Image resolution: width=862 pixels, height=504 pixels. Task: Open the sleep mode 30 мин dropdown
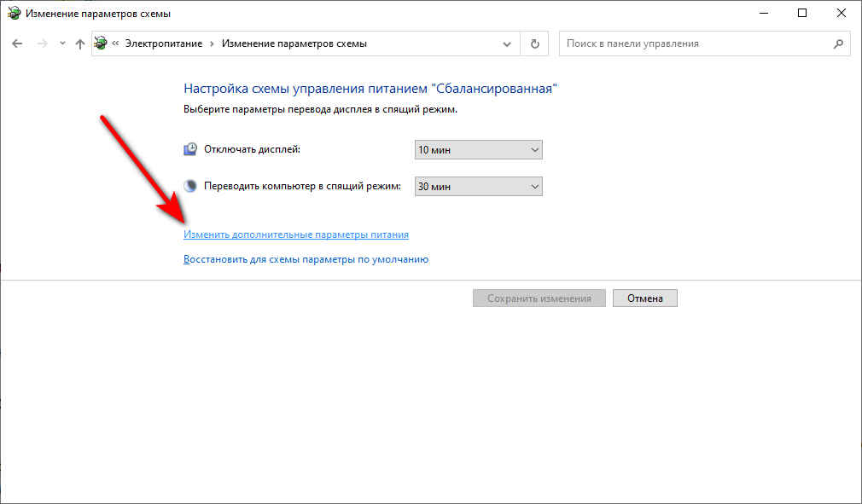[x=478, y=186]
